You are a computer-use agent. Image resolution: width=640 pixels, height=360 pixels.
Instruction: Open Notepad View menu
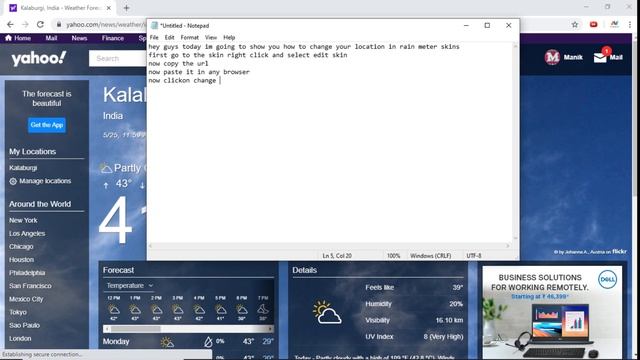211,37
